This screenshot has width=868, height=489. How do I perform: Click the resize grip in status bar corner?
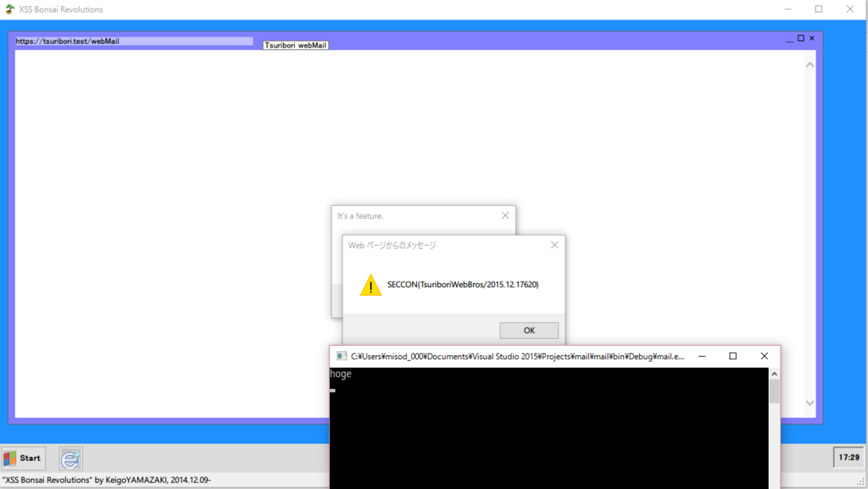pos(860,482)
